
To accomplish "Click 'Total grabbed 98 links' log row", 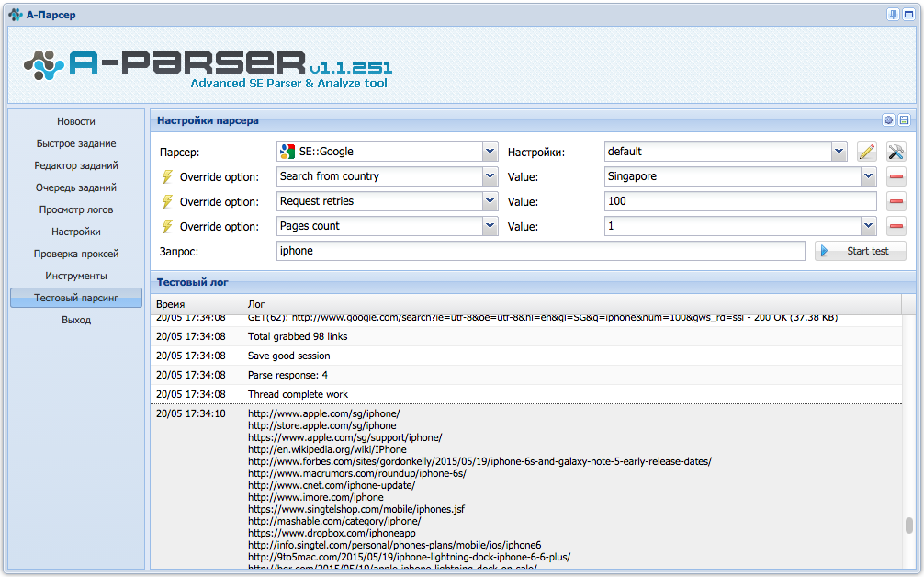I will [526, 336].
